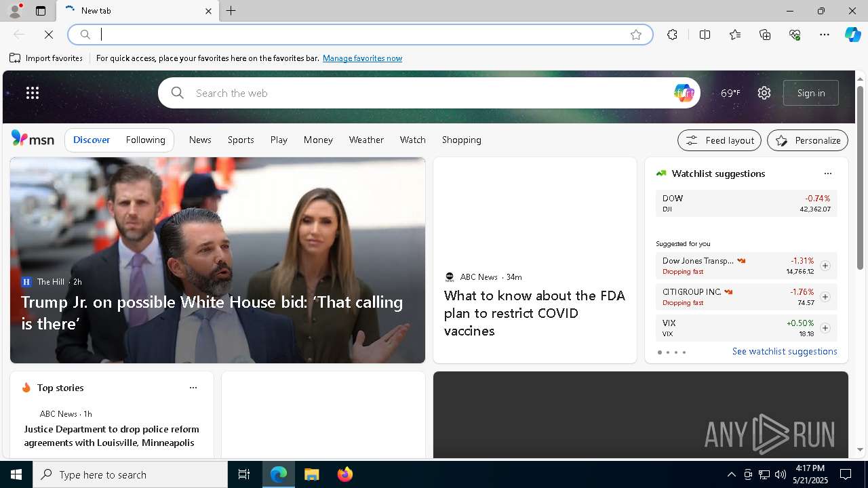Select the Following tab
This screenshot has height=488, width=868.
tap(145, 140)
